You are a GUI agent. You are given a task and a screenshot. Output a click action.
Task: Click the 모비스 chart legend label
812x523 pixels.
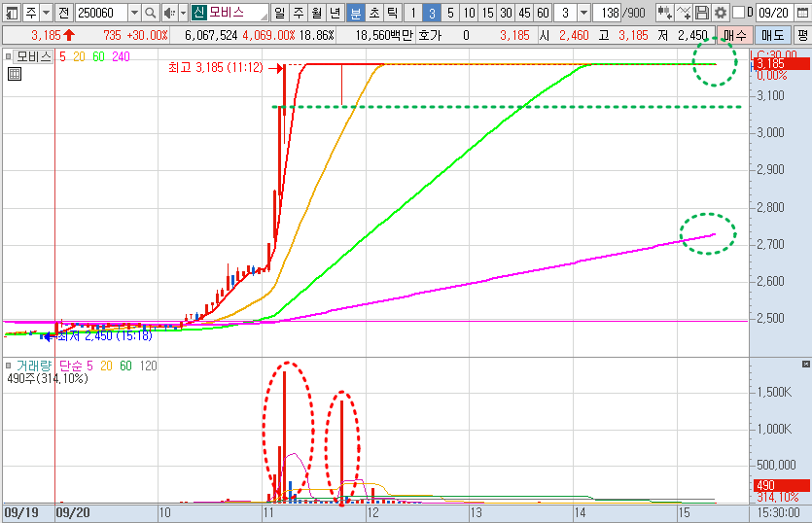[x=33, y=56]
